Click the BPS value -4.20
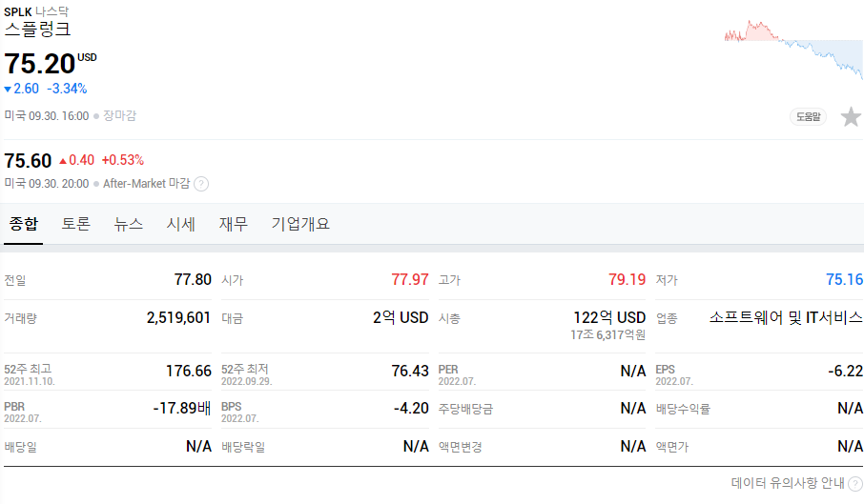The image size is (864, 504). click(411, 409)
